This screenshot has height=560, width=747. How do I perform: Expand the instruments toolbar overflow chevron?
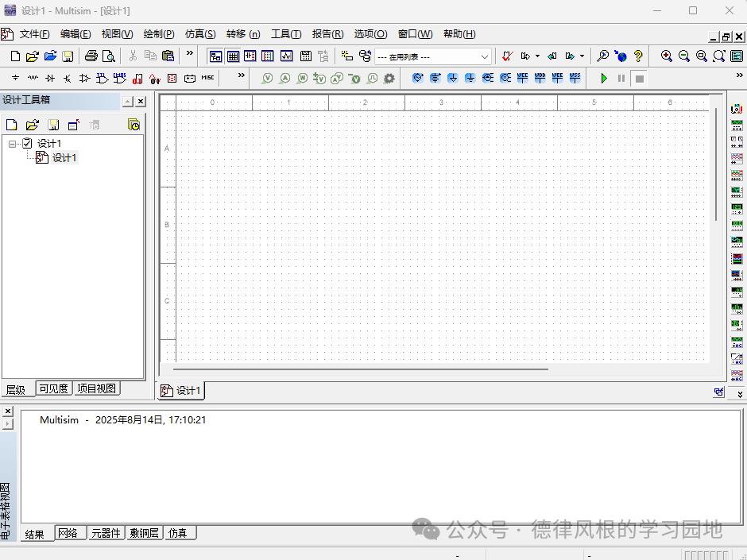(740, 394)
